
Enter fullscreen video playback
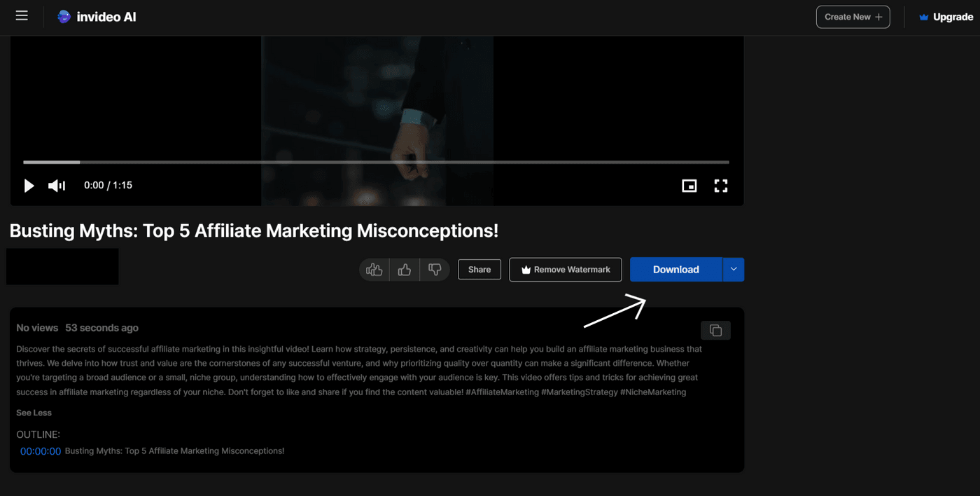click(x=721, y=185)
